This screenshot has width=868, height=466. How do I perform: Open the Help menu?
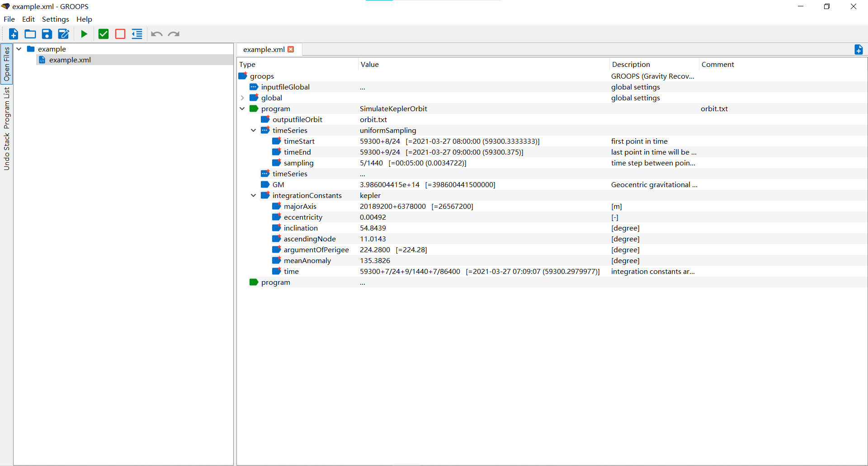[84, 19]
